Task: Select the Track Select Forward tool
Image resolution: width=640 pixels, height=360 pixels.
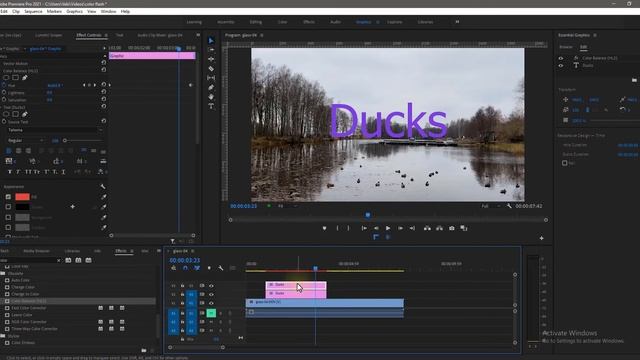Action: point(211,50)
